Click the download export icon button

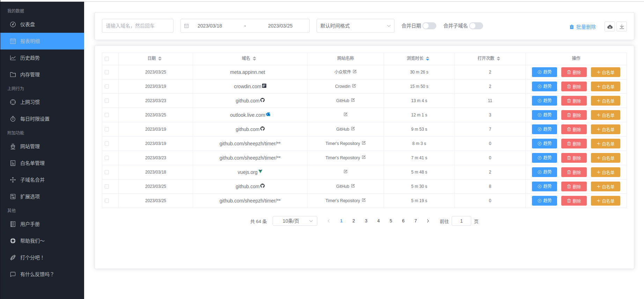click(x=622, y=27)
